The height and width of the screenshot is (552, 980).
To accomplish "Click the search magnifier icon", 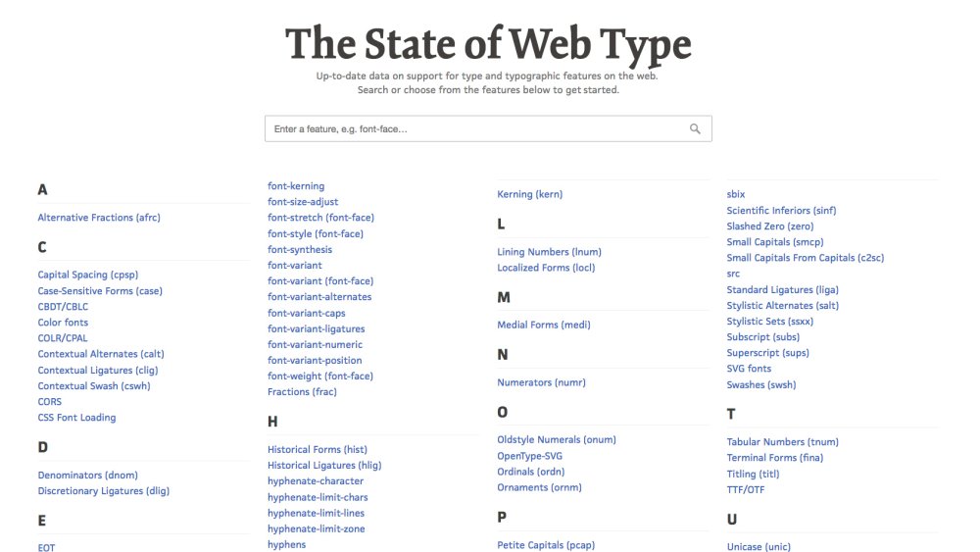I will [695, 128].
